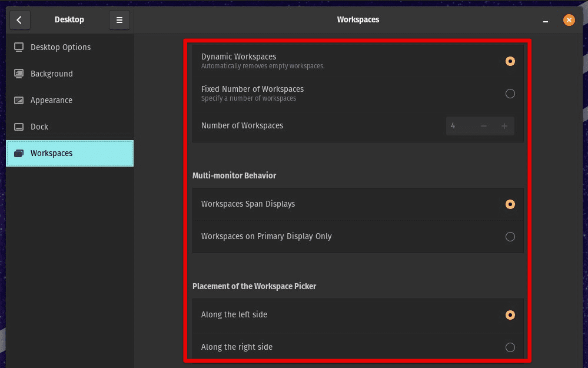The image size is (588, 368).
Task: Select the Fixed Number of Workspaces radio button
Action: (510, 94)
